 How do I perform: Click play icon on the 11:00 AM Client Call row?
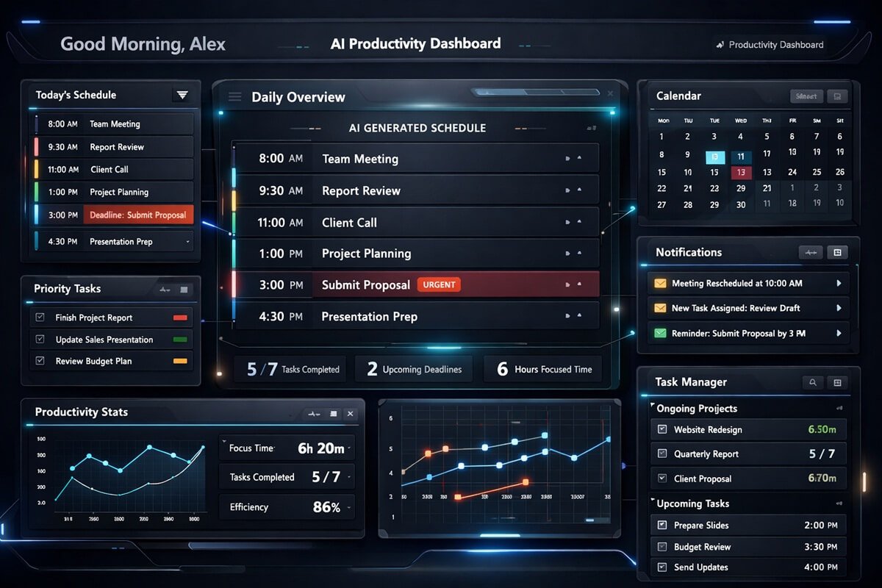[x=567, y=222]
